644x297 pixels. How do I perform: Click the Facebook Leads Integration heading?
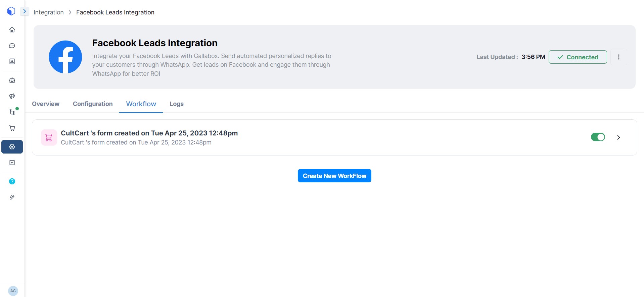[x=155, y=43]
